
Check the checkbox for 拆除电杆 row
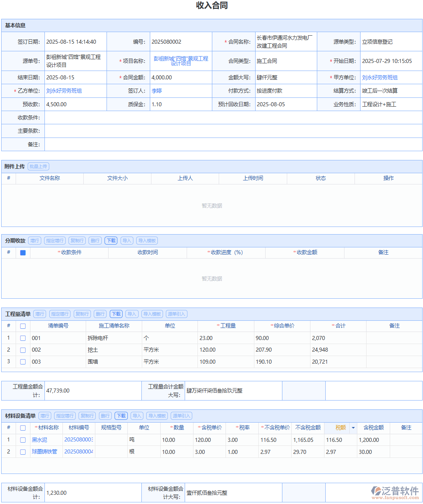23,338
